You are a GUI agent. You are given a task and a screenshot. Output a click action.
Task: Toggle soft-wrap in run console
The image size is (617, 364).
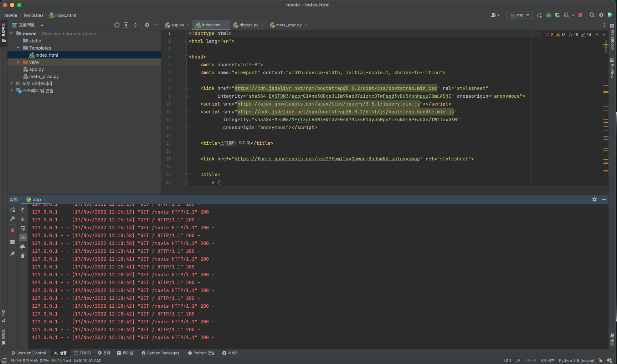[23, 228]
